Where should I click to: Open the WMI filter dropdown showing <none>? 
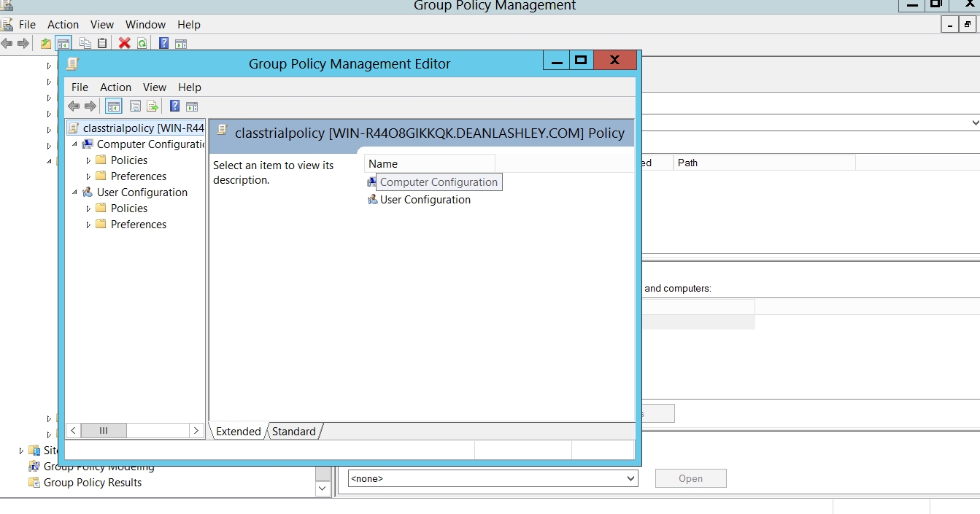(630, 479)
